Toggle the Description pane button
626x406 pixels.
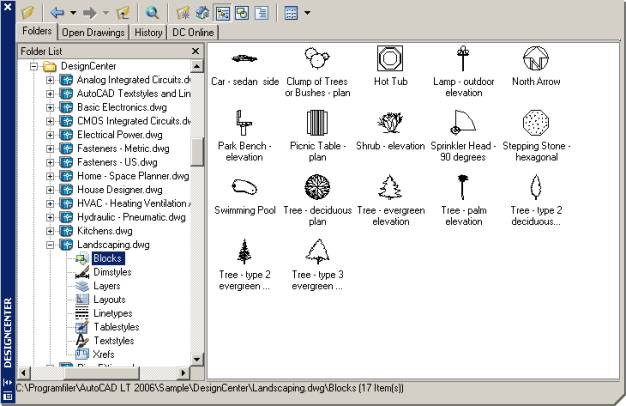[x=261, y=13]
